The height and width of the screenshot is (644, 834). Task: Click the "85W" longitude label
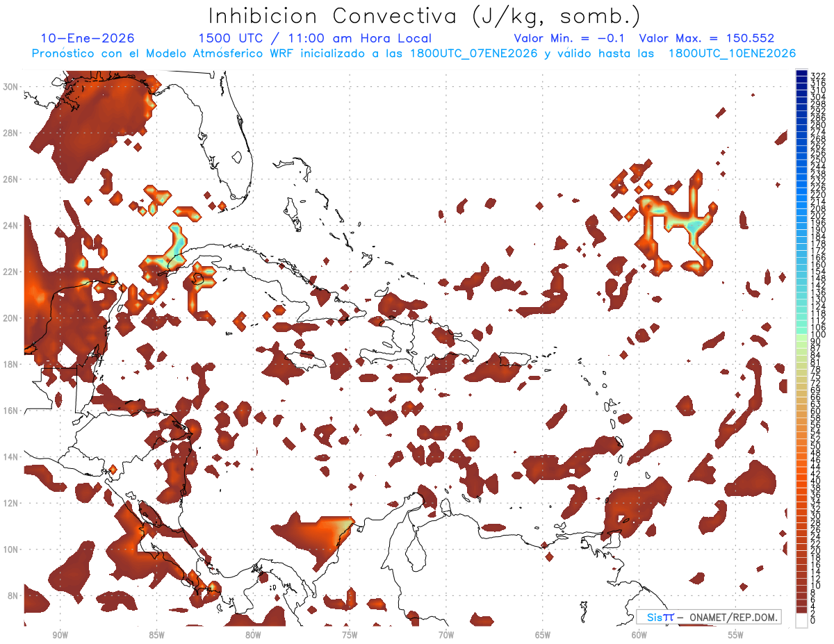tap(156, 634)
